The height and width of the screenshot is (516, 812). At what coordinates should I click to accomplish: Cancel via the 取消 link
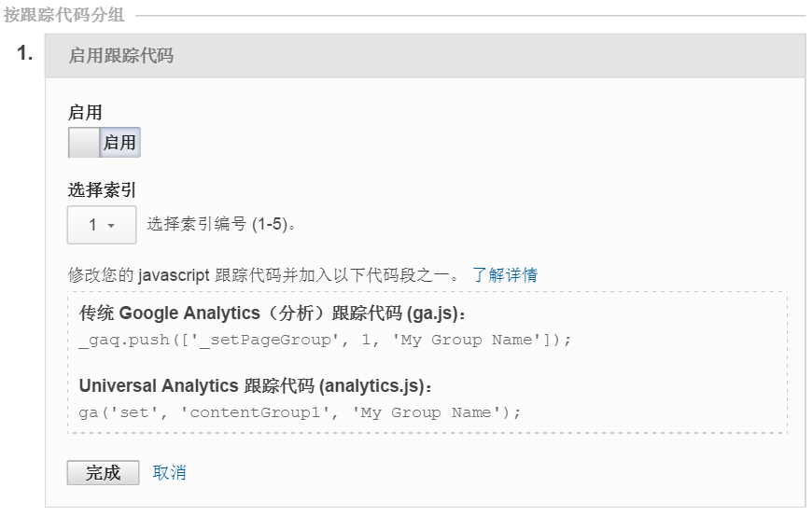tap(169, 472)
